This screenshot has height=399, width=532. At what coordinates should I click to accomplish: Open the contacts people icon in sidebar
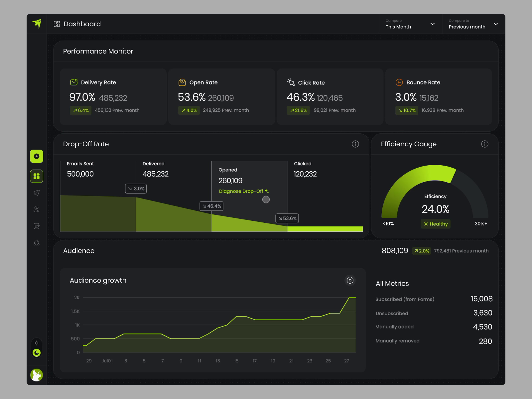[x=37, y=209]
